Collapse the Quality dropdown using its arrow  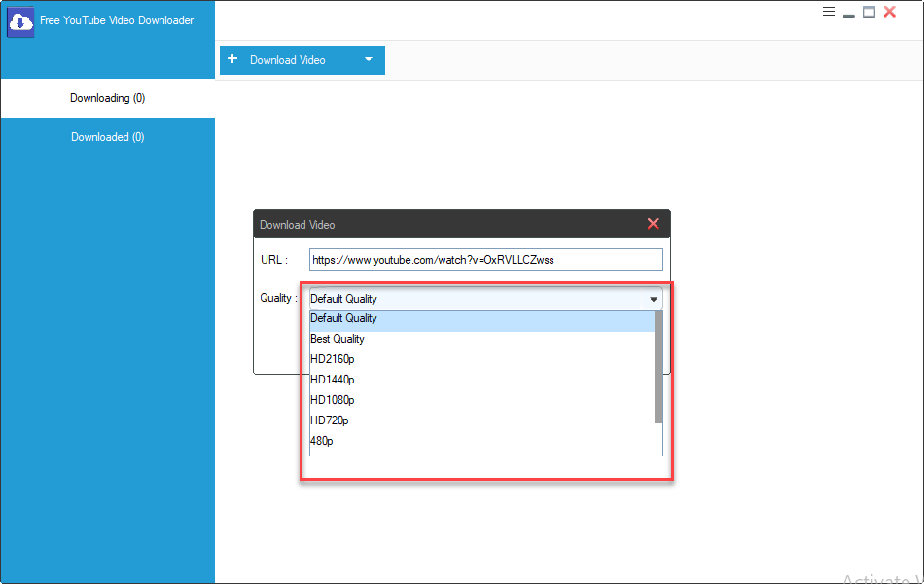(x=654, y=299)
